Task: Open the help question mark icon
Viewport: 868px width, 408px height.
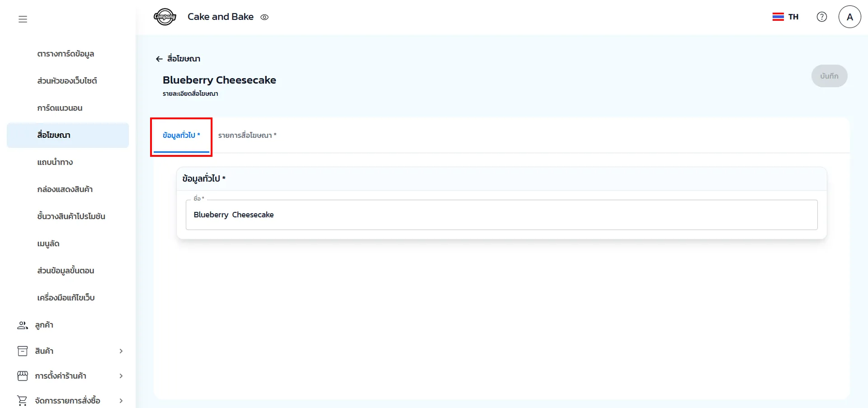Action: [x=821, y=17]
